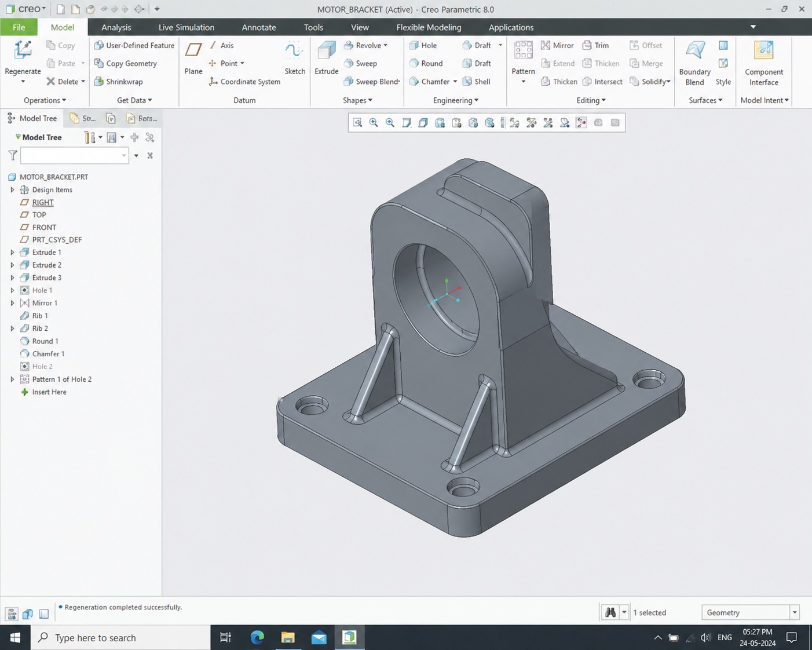This screenshot has width=812, height=650.
Task: Open the Model Intent dropdown
Action: (x=765, y=100)
